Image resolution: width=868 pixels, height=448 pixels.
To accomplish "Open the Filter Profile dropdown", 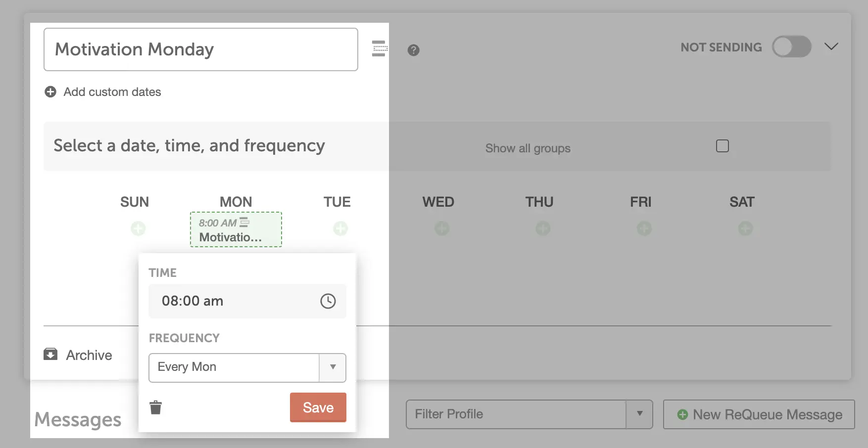I will 529,414.
